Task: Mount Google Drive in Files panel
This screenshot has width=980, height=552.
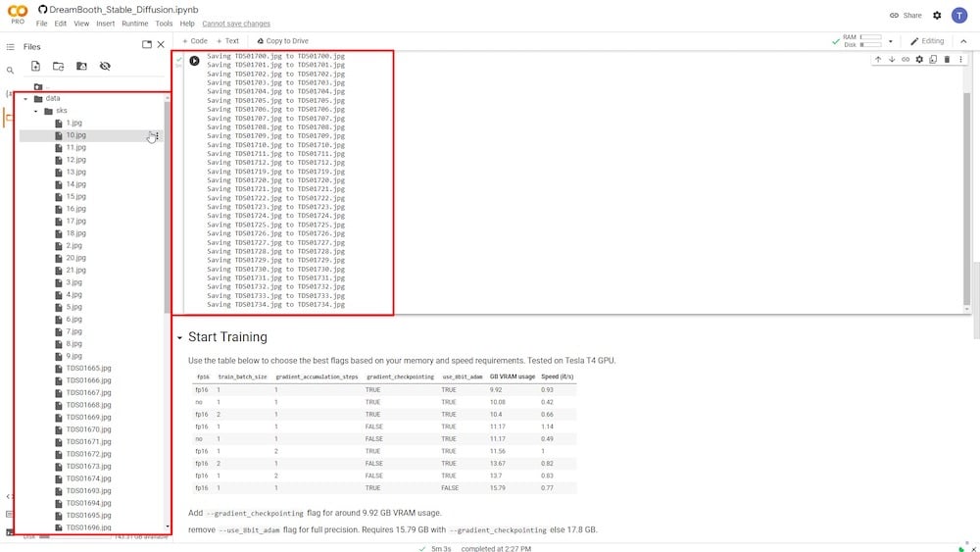Action: pyautogui.click(x=81, y=67)
